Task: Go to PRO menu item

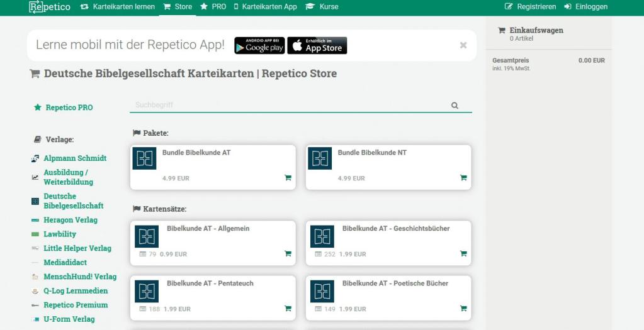Action: (x=213, y=7)
